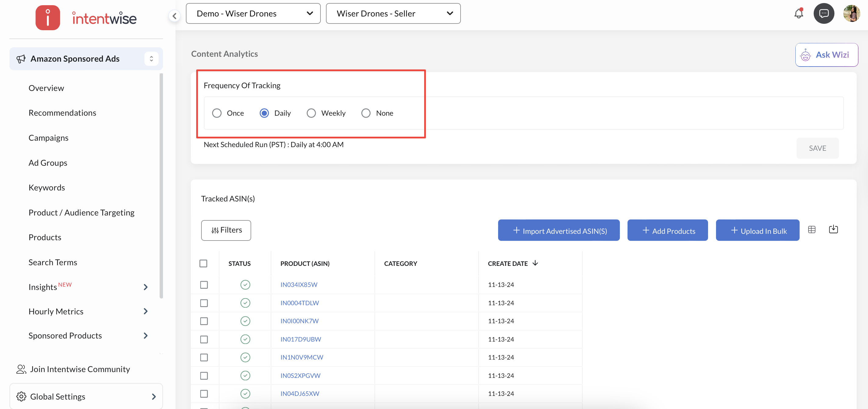
Task: Open Search Terms menu item
Action: (x=53, y=262)
